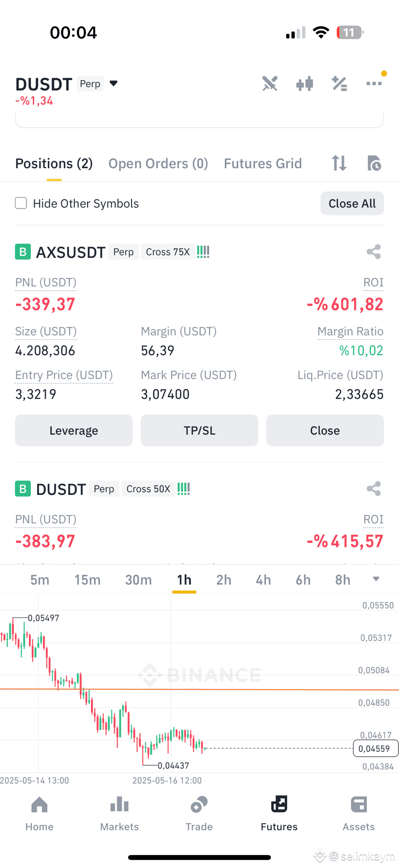Open the percent calculator icon
399x868 pixels.
coord(339,84)
